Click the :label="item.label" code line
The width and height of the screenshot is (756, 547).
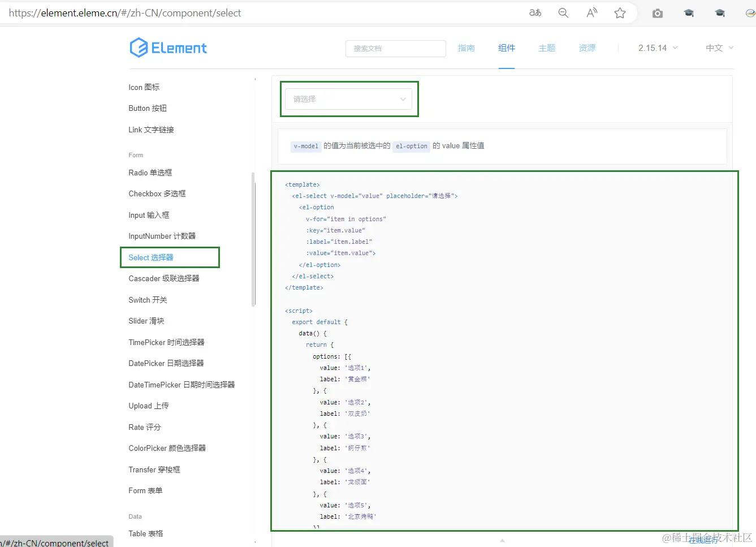[339, 242]
